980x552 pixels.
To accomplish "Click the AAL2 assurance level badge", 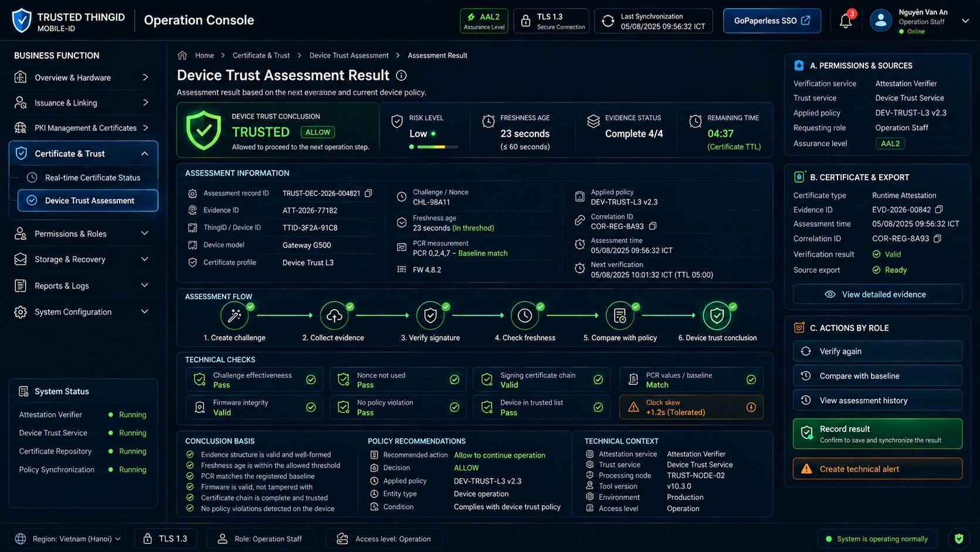I will pos(484,21).
